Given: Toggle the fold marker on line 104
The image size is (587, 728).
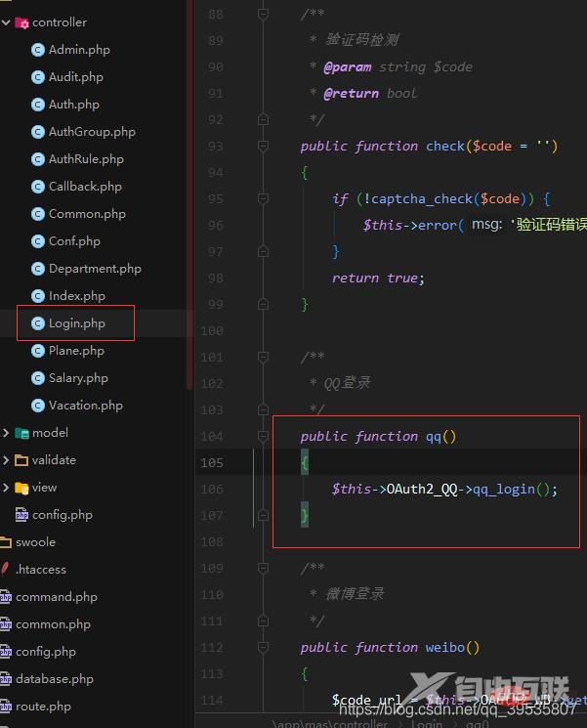Looking at the screenshot, I should (263, 437).
